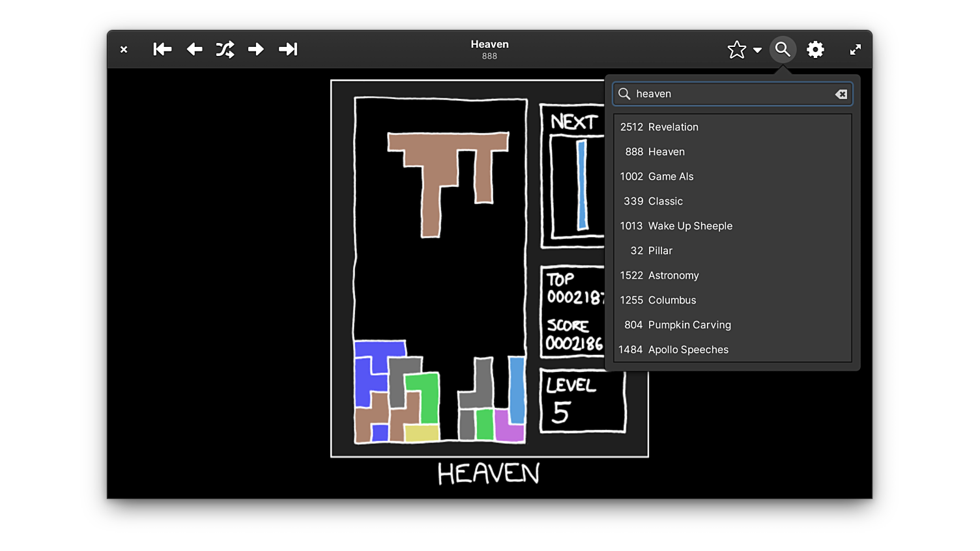Skip to the latest comic

tap(287, 49)
